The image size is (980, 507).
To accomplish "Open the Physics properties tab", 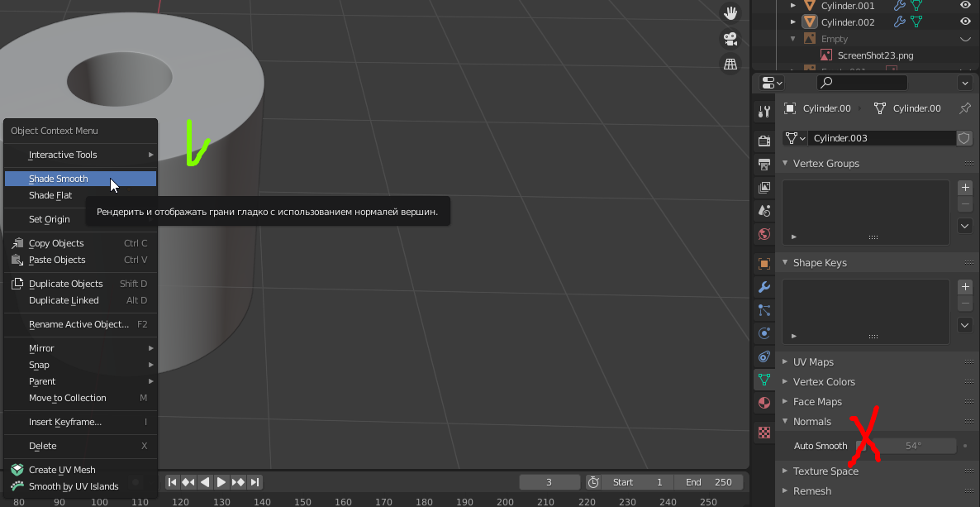I will coord(764,333).
